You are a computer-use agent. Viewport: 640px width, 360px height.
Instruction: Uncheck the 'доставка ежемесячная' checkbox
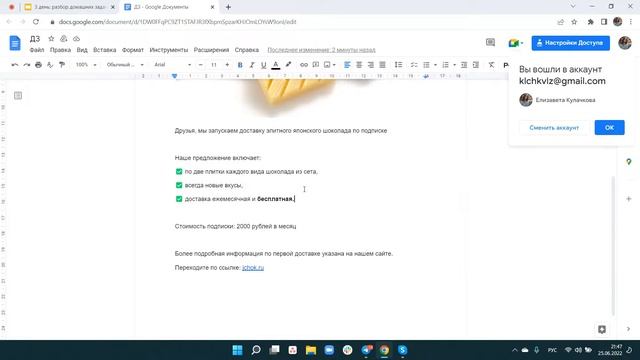click(179, 199)
